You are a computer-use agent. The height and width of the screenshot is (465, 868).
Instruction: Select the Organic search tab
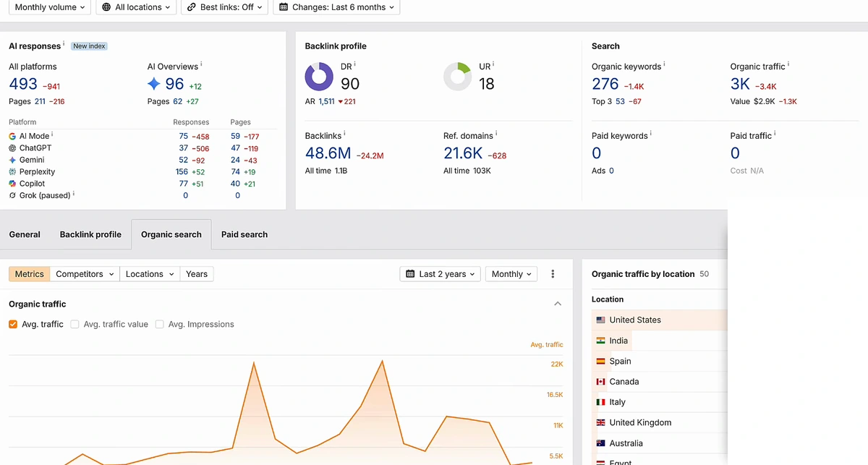[x=171, y=234]
